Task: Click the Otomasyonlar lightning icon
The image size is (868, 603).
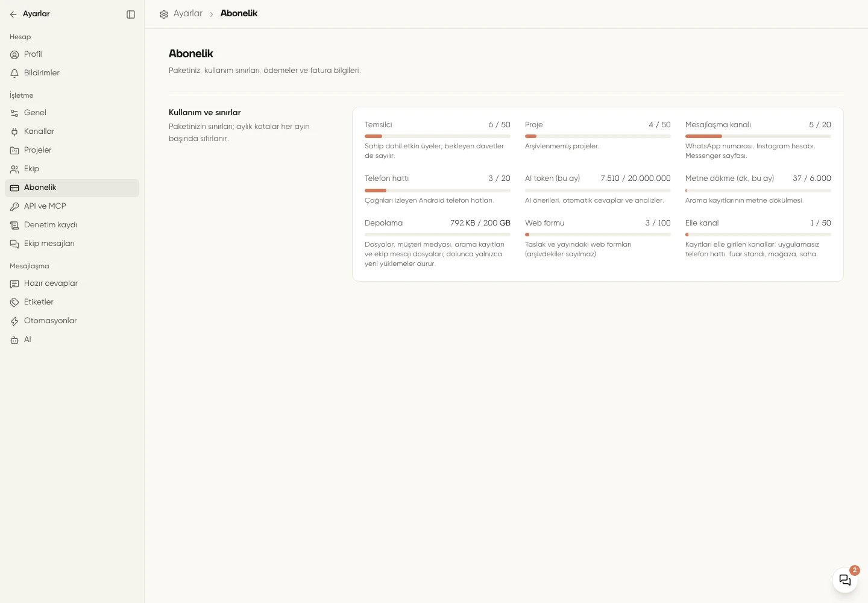Action: coord(14,321)
